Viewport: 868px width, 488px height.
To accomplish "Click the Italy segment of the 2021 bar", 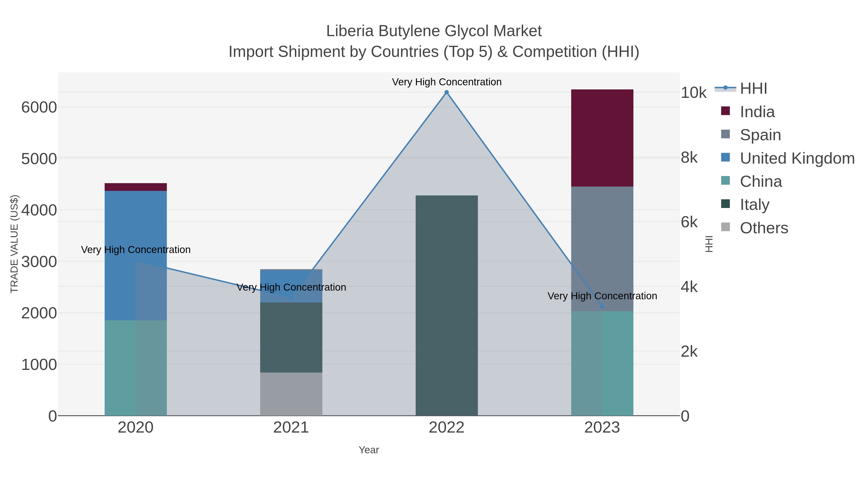I will [x=291, y=337].
